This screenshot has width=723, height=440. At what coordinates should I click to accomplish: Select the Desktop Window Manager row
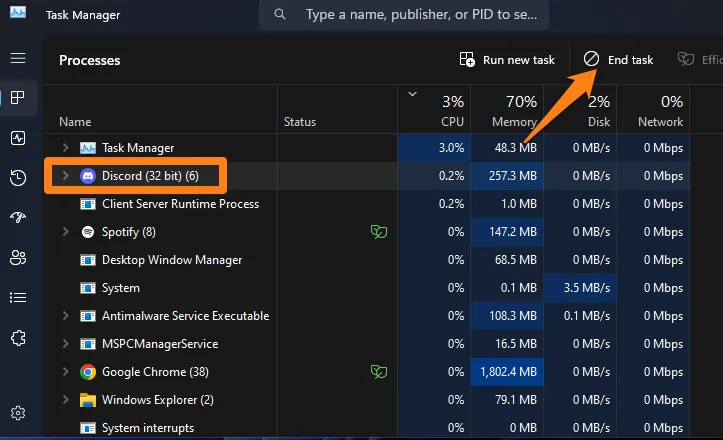(x=367, y=260)
